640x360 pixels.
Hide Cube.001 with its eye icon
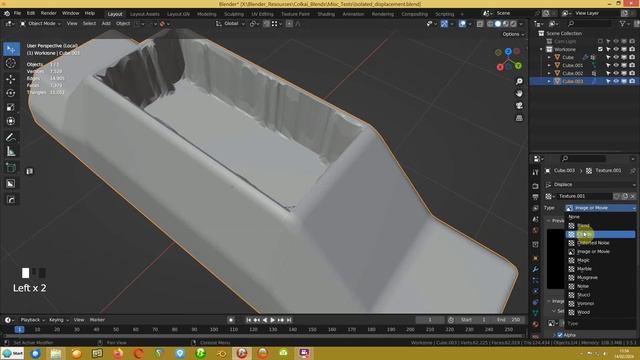(x=616, y=65)
